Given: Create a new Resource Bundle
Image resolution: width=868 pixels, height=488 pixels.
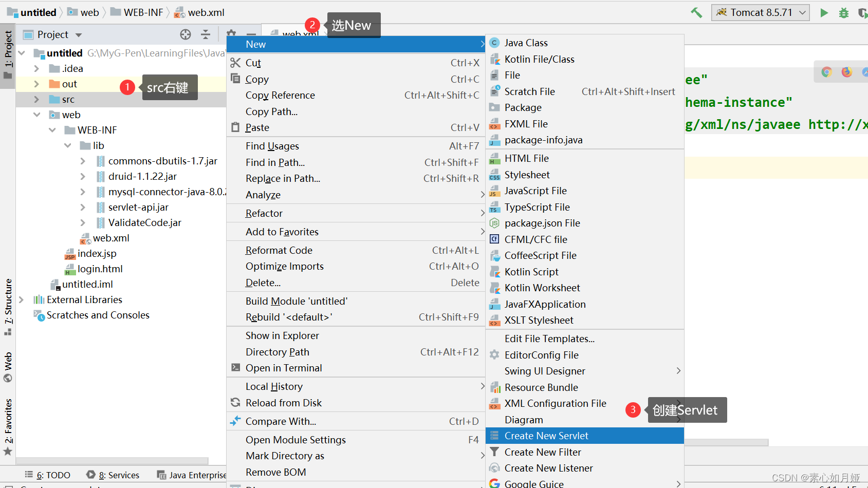Looking at the screenshot, I should pos(585,387).
